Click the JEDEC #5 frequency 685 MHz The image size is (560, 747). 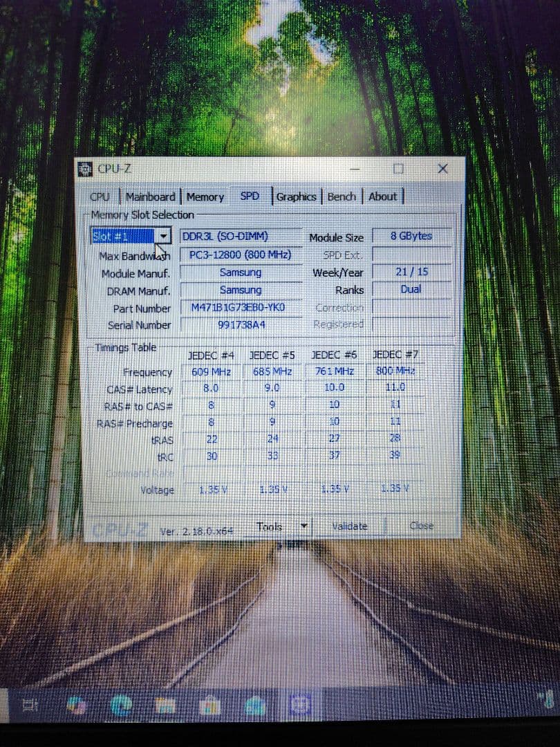[272, 371]
